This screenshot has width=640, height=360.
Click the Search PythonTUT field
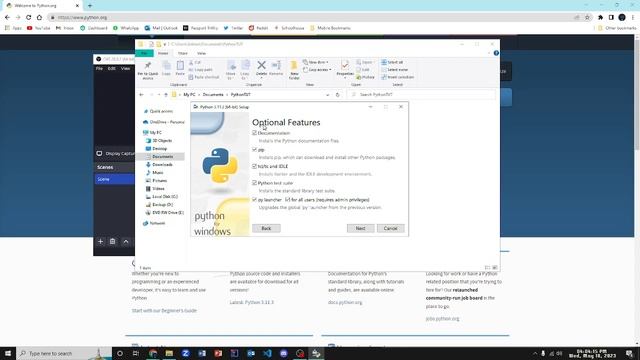422,95
